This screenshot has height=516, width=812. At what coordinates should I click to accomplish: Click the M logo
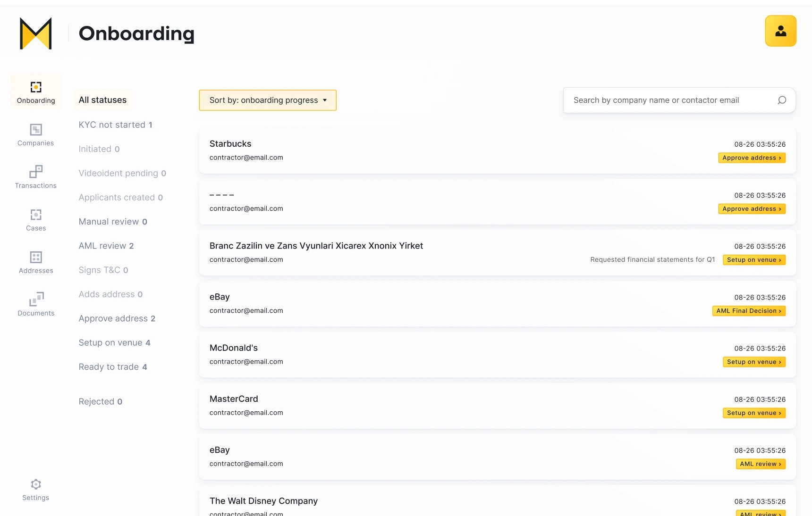click(36, 33)
